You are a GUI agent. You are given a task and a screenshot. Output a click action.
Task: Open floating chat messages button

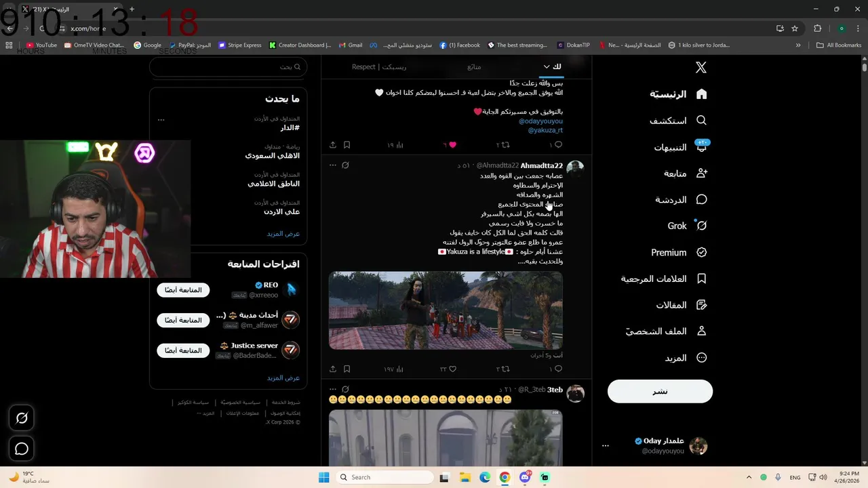(x=22, y=449)
